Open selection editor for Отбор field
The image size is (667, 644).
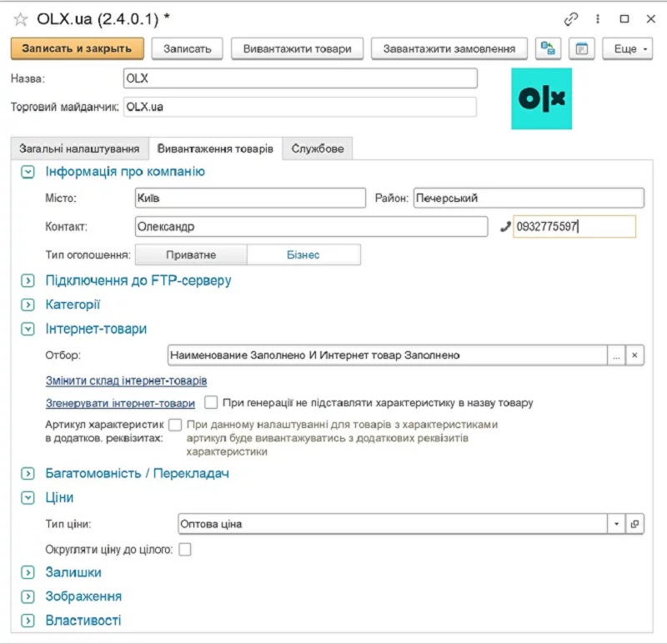point(616,355)
